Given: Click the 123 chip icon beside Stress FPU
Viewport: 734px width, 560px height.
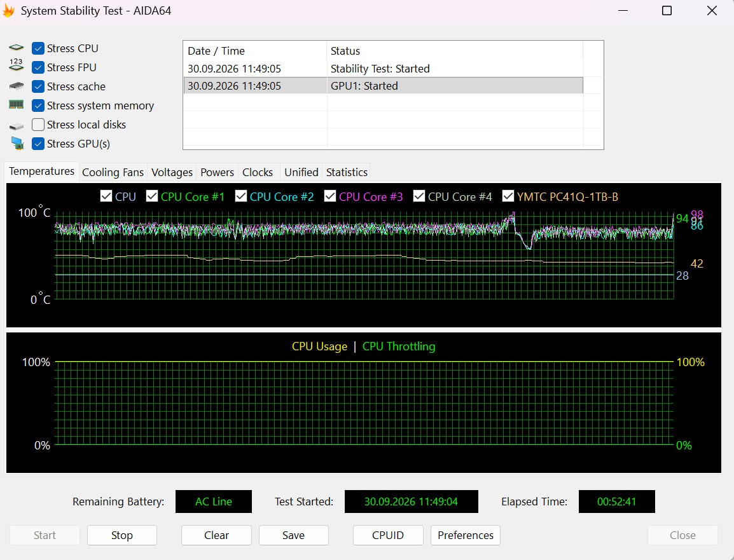Looking at the screenshot, I should point(17,65).
